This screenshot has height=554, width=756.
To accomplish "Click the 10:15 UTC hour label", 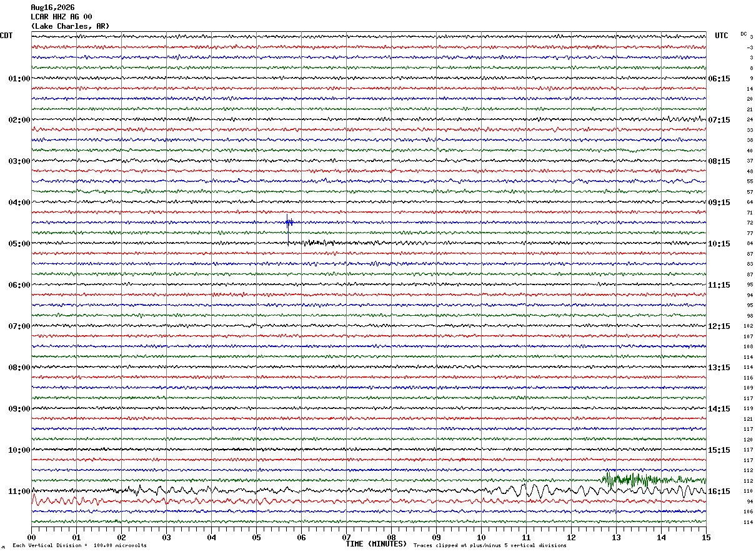I will tap(719, 243).
